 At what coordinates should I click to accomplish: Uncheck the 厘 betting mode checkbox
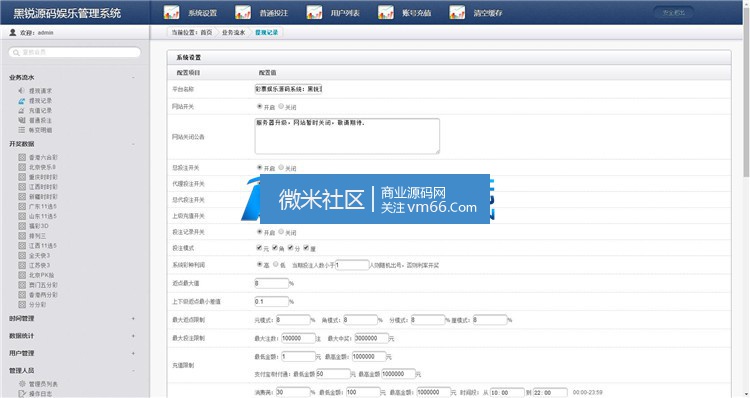click(x=306, y=247)
